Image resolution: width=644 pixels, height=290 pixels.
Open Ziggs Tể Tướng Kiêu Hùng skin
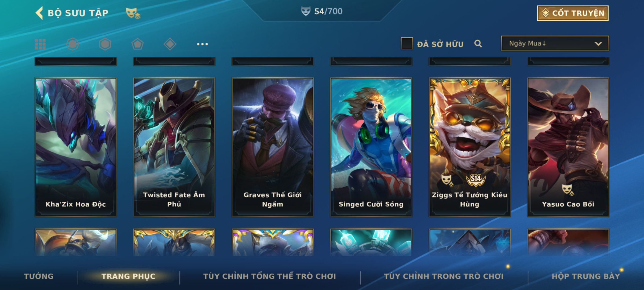coord(470,147)
